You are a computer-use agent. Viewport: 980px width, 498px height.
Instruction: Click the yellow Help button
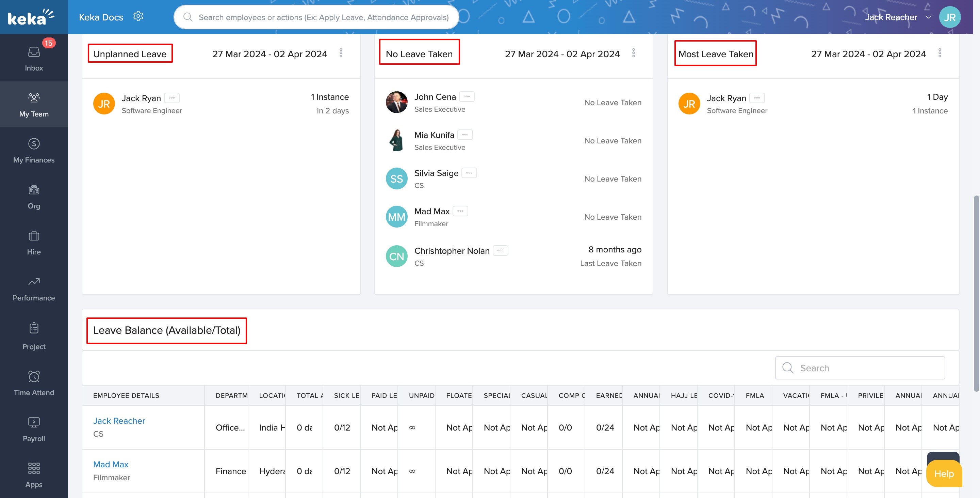tap(944, 473)
